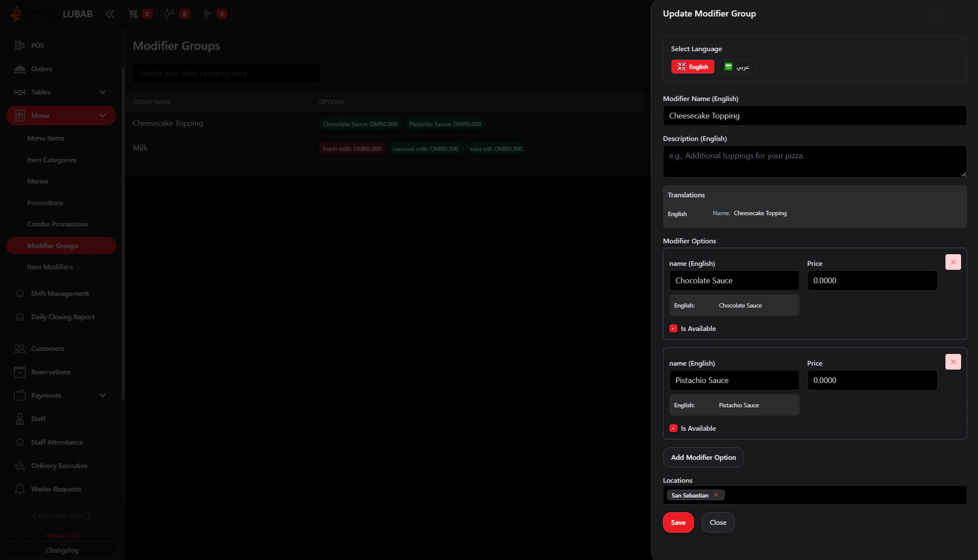Viewport: 978px width, 560px height.
Task: Switch language to Arabic
Action: click(x=736, y=67)
